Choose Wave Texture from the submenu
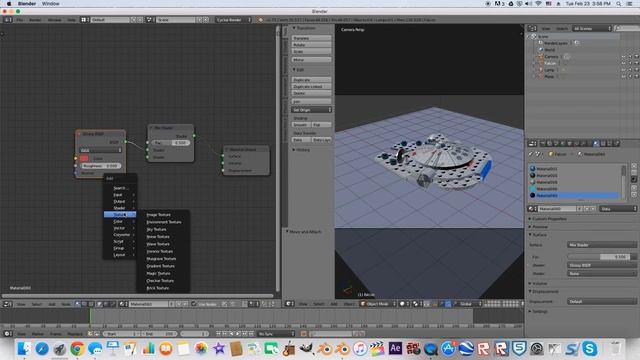640x360 pixels. [158, 244]
